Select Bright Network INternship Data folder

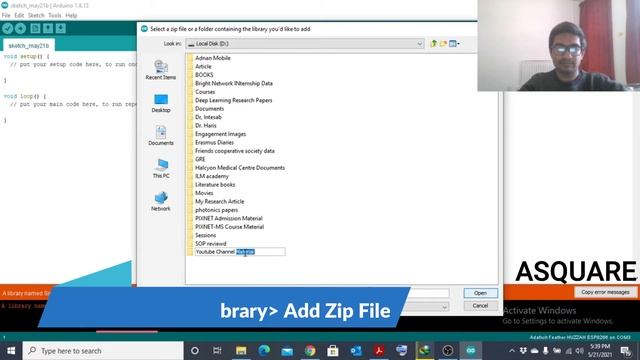(x=233, y=83)
